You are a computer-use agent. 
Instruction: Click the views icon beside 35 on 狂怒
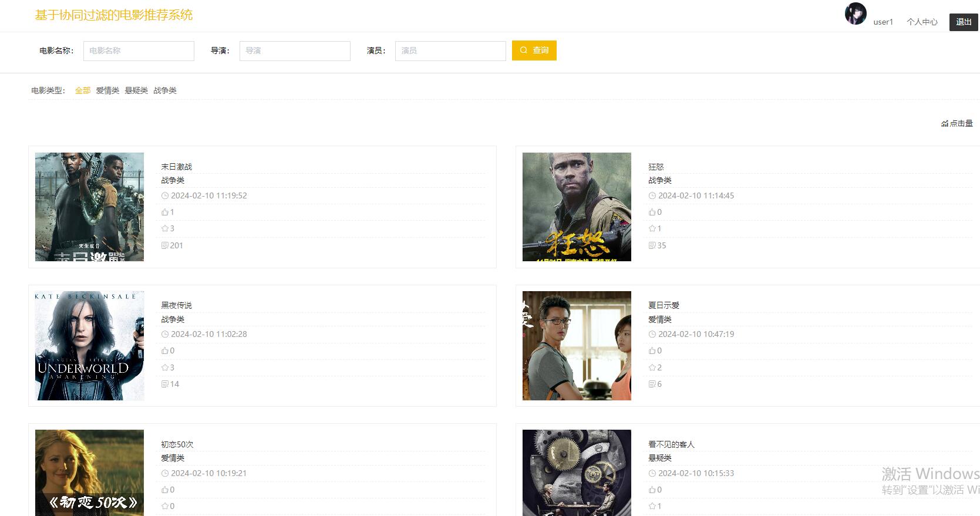tap(652, 245)
